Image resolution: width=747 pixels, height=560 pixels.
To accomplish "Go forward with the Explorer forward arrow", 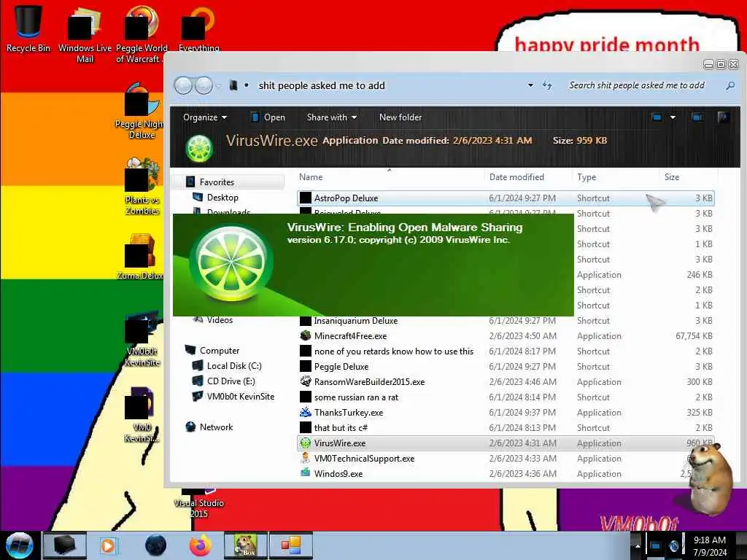I will [204, 86].
